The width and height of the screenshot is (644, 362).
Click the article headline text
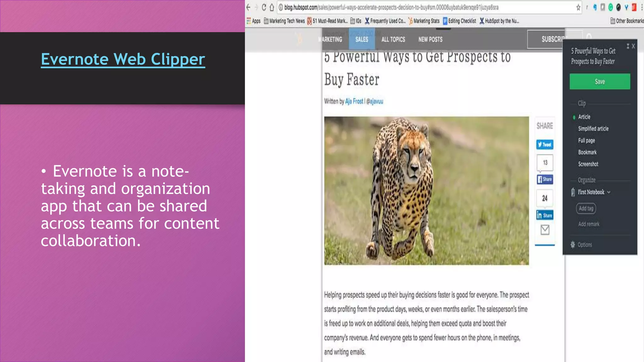pos(418,68)
